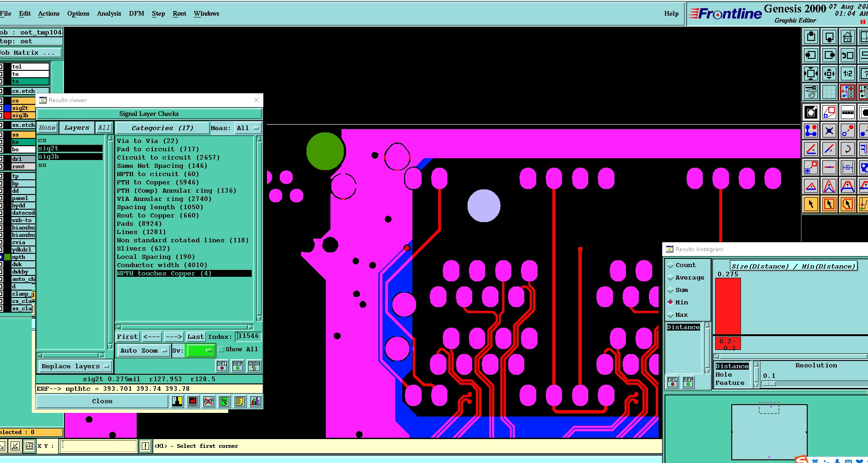Open the Help menu
The height and width of the screenshot is (463, 868).
[671, 14]
